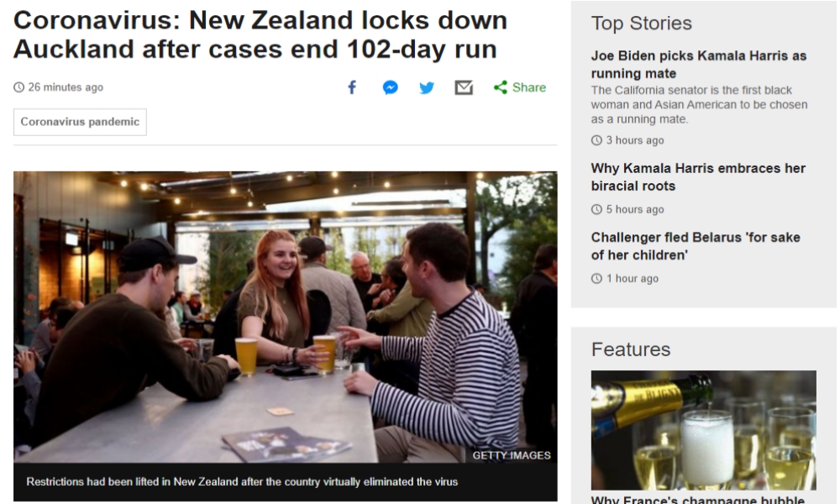840x504 pixels.
Task: Read Why Kamala Harris embraces biracial roots
Action: pyautogui.click(x=698, y=176)
